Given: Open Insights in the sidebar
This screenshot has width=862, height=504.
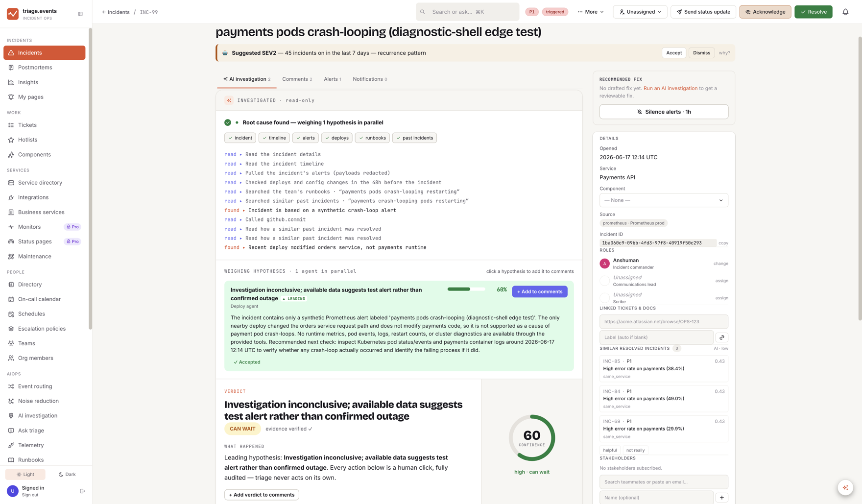Looking at the screenshot, I should [x=44, y=82].
